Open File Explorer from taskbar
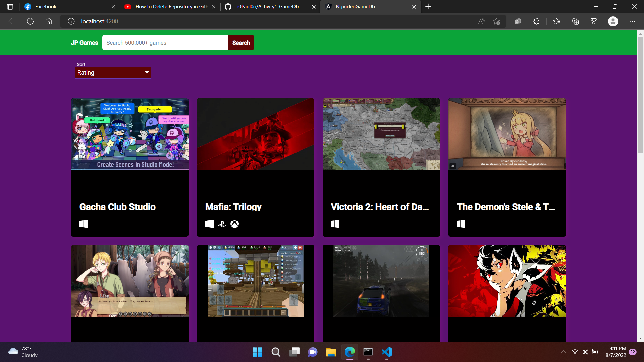The image size is (644, 362). pyautogui.click(x=331, y=352)
